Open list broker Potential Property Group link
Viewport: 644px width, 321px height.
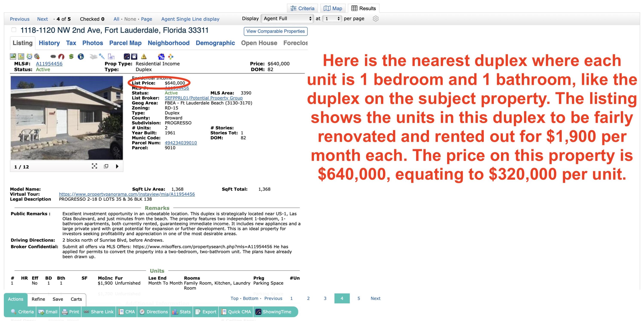[204, 98]
